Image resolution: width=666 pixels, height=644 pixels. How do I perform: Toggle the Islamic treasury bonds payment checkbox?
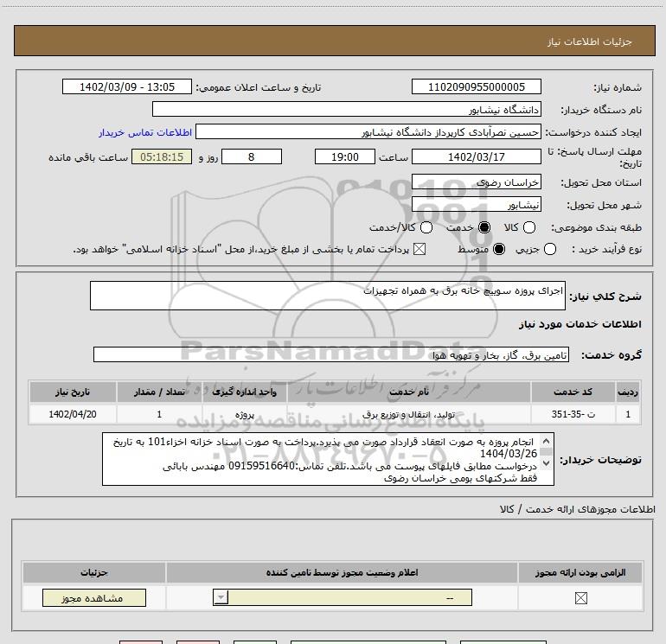tap(419, 249)
